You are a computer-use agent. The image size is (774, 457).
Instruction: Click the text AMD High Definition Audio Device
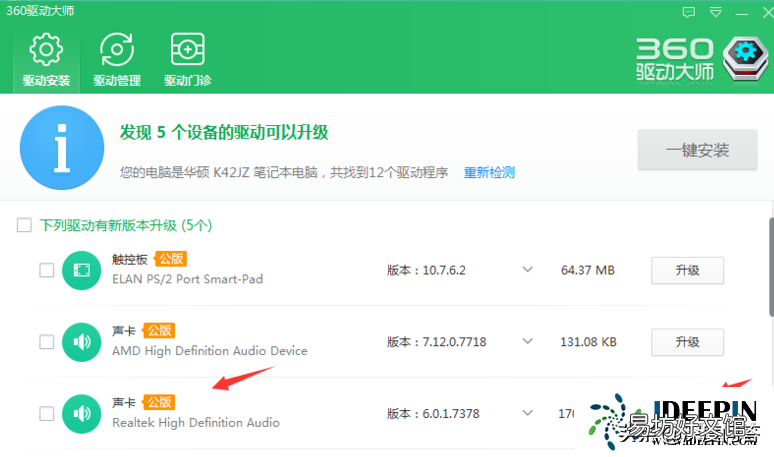[x=210, y=350]
